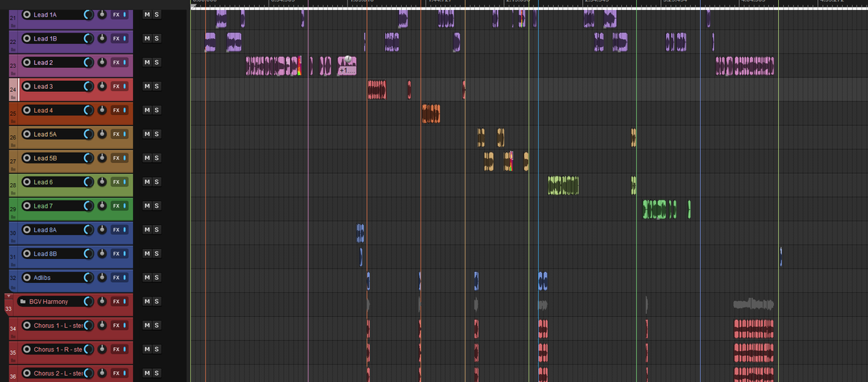The height and width of the screenshot is (382, 868).
Task: Solo the Lead 1B track
Action: click(156, 38)
